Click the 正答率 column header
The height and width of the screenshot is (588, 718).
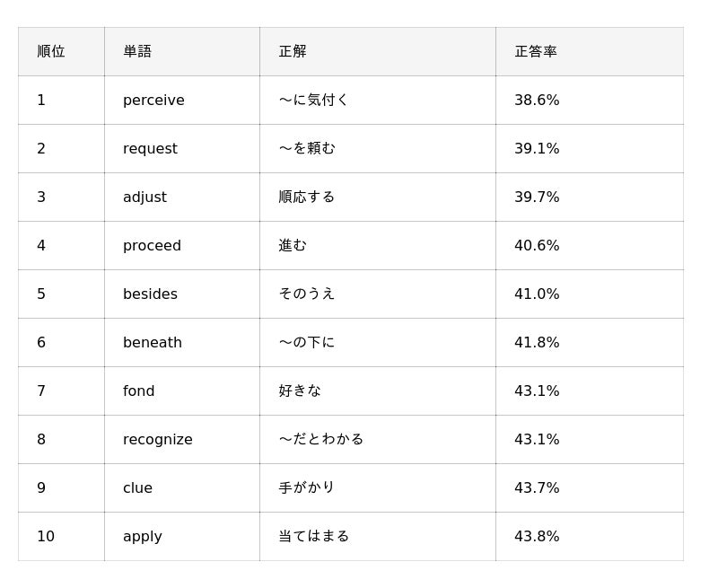point(536,51)
